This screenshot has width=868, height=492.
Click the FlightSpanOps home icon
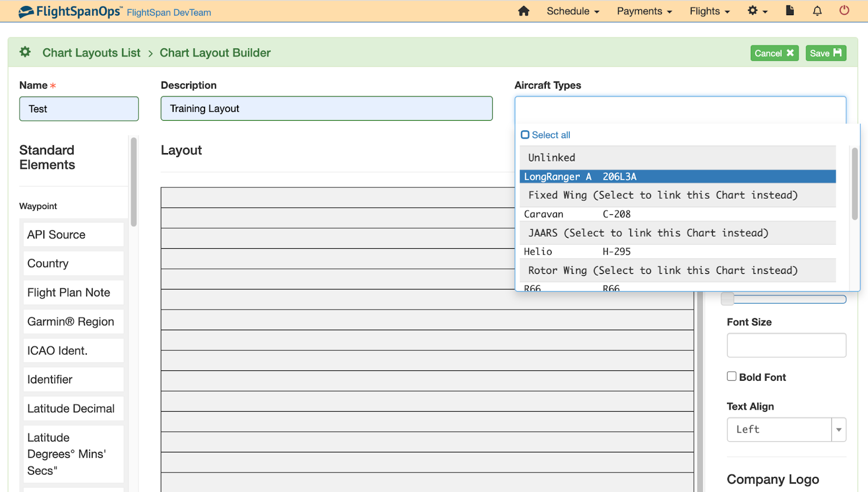[524, 11]
